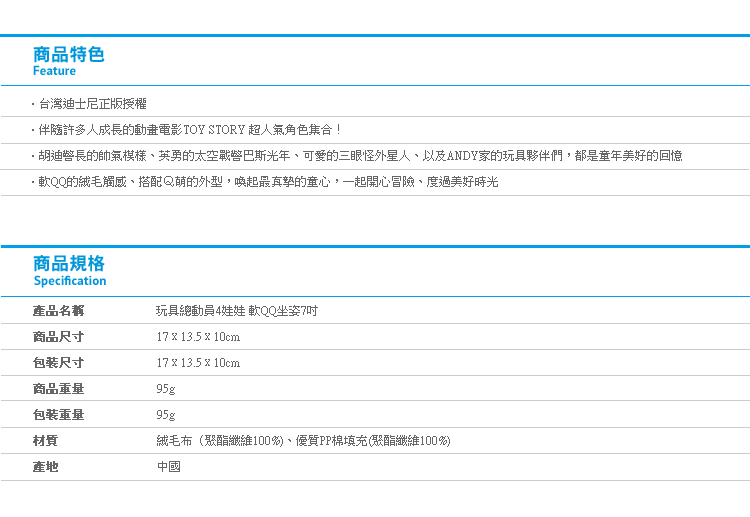Select the 材質 row label
750x517 pixels.
[45, 440]
